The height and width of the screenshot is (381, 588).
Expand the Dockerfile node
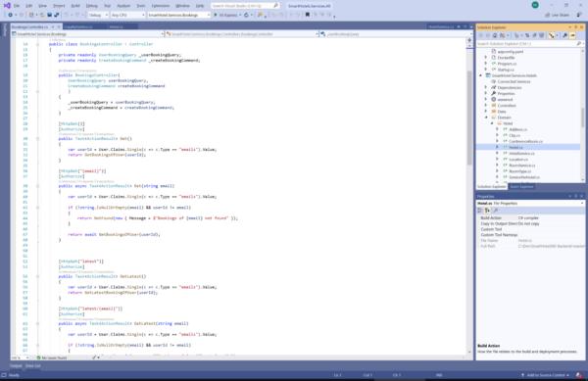click(x=486, y=58)
